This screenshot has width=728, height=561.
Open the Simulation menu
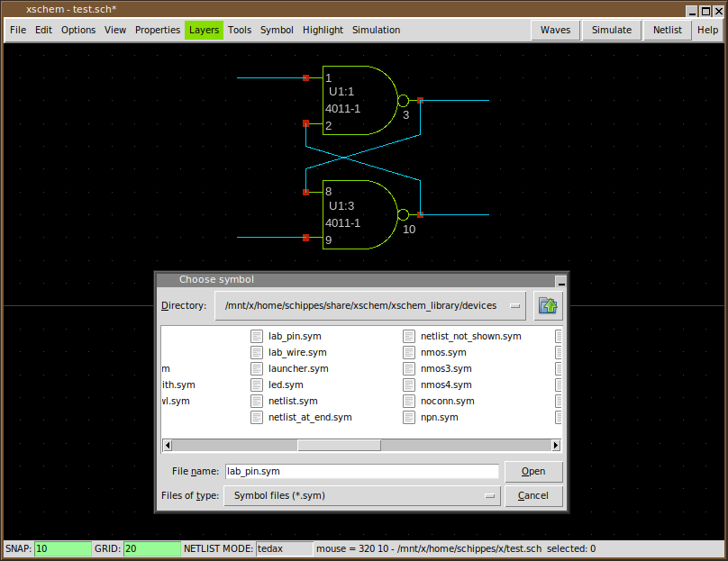click(x=376, y=30)
